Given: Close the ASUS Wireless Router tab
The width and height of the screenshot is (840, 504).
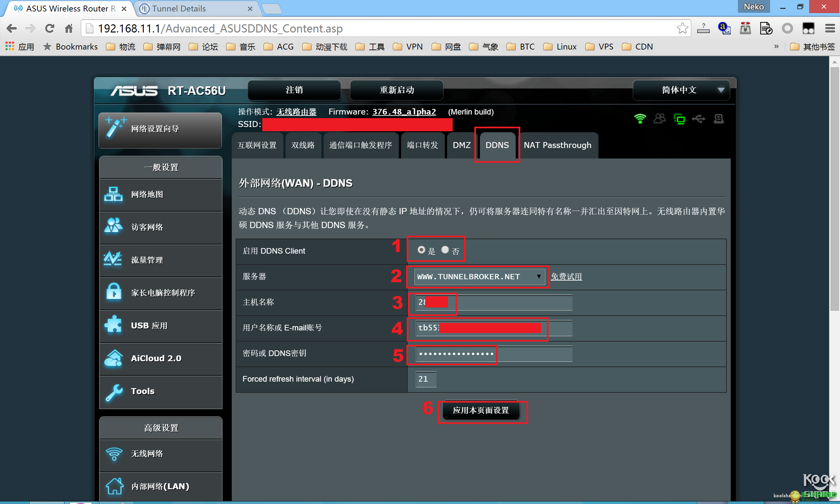Looking at the screenshot, I should 124,9.
